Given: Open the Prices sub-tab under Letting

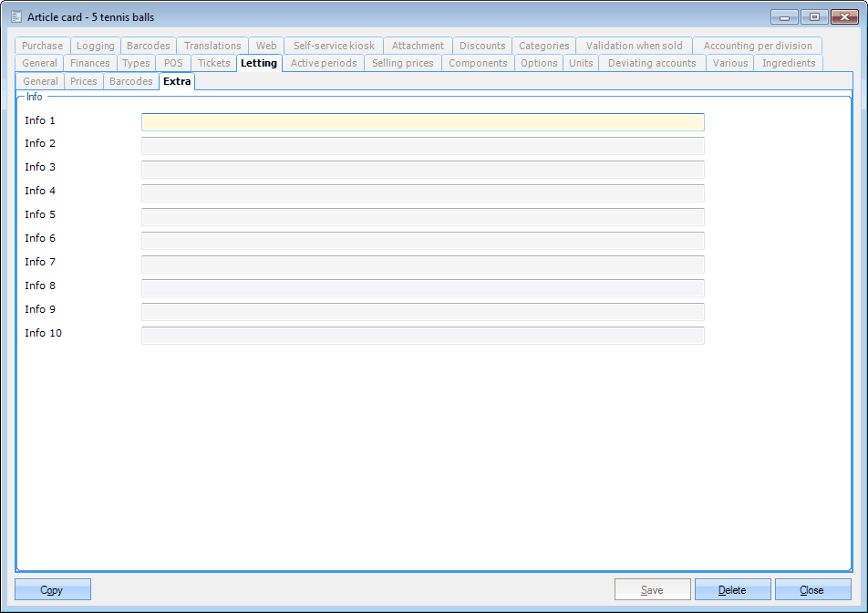Looking at the screenshot, I should (x=84, y=81).
